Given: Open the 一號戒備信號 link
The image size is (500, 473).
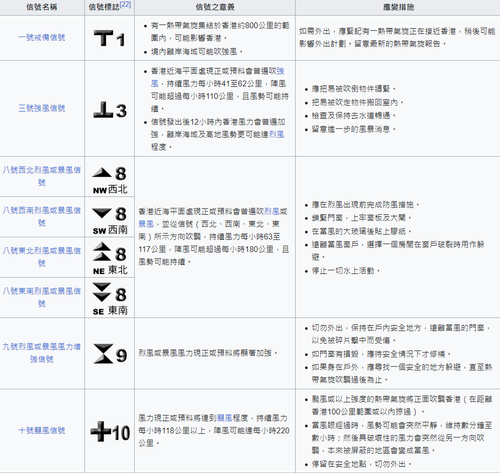Looking at the screenshot, I should tap(42, 37).
